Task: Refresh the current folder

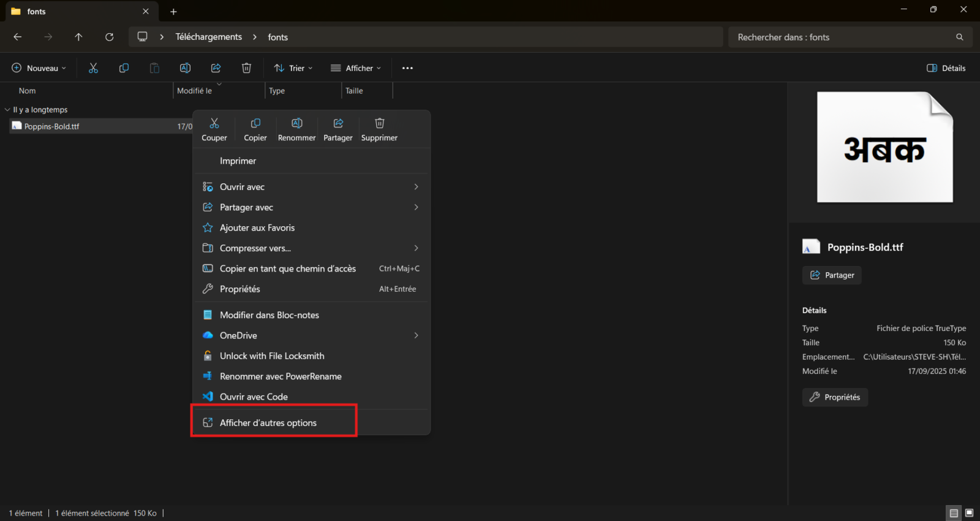Action: tap(109, 37)
